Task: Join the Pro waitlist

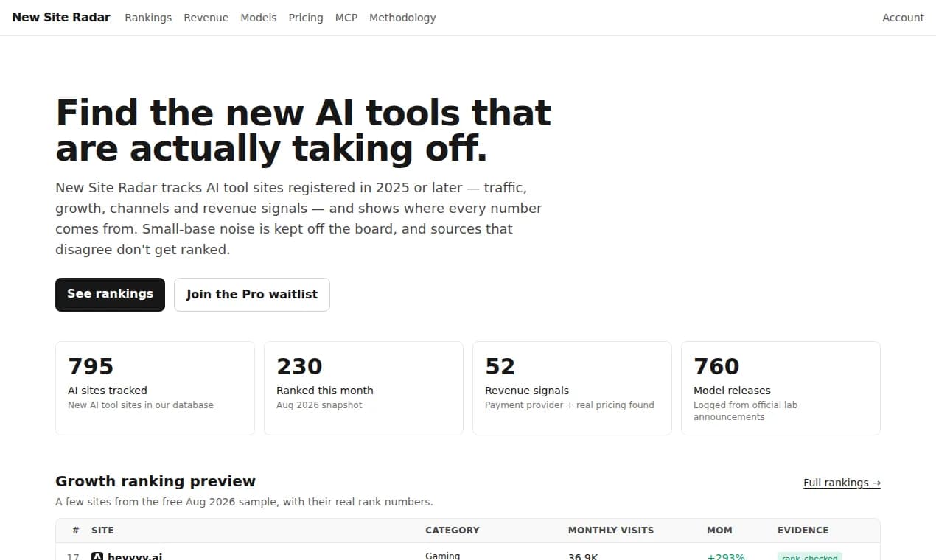Action: (252, 294)
